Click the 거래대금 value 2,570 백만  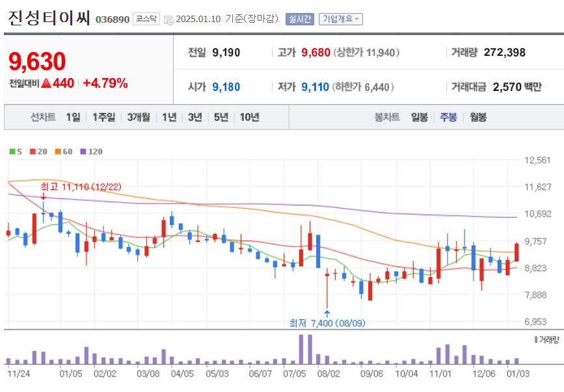coord(517,87)
